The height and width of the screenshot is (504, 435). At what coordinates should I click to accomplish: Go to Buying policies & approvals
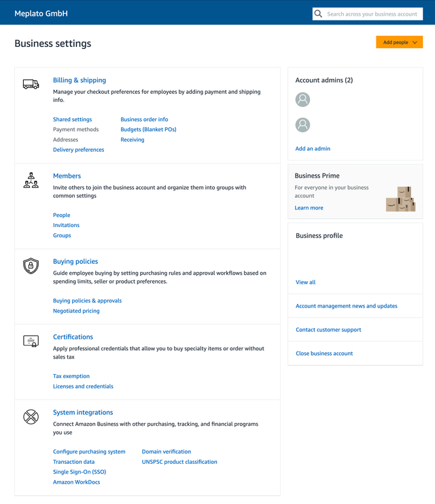(x=87, y=301)
